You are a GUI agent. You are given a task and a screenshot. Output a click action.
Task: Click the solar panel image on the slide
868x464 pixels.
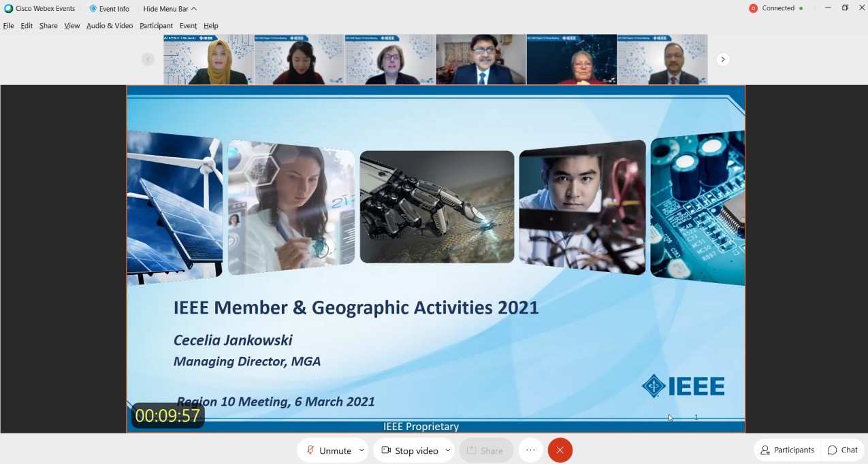click(175, 208)
